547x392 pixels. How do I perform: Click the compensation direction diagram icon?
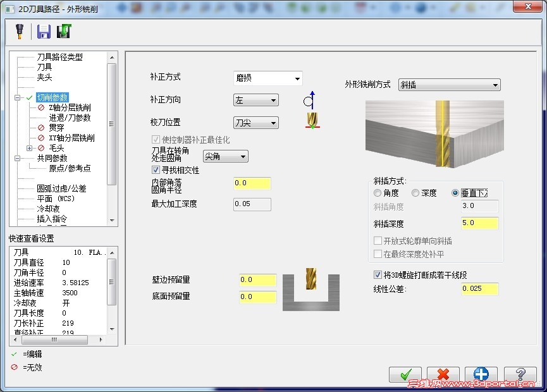pos(309,101)
